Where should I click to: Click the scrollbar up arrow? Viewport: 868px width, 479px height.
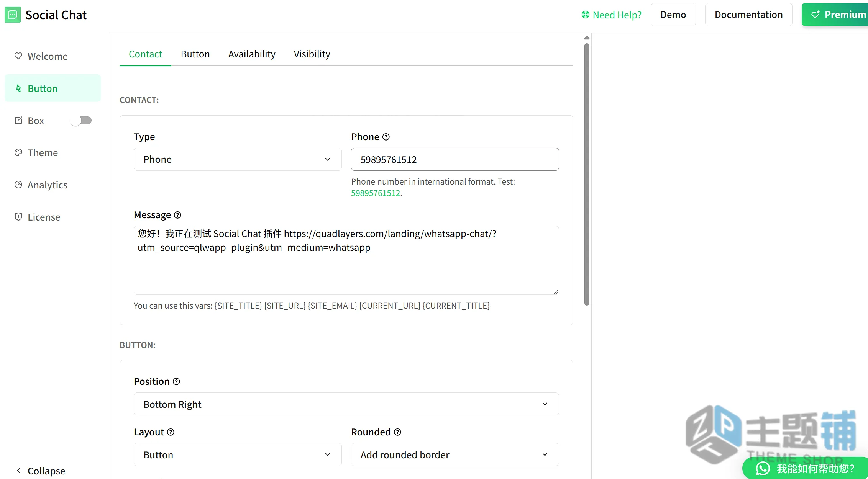(587, 38)
